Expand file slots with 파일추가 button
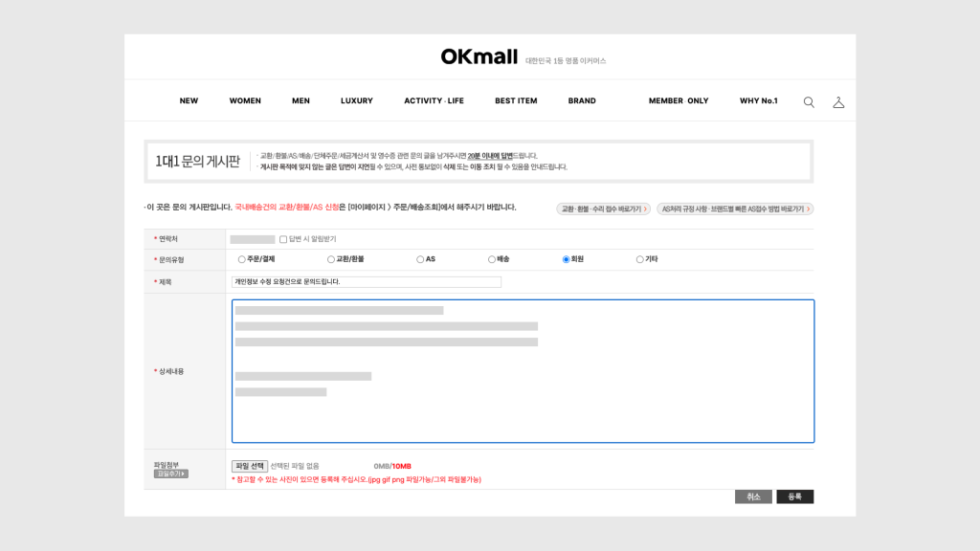The width and height of the screenshot is (980, 551). [171, 474]
